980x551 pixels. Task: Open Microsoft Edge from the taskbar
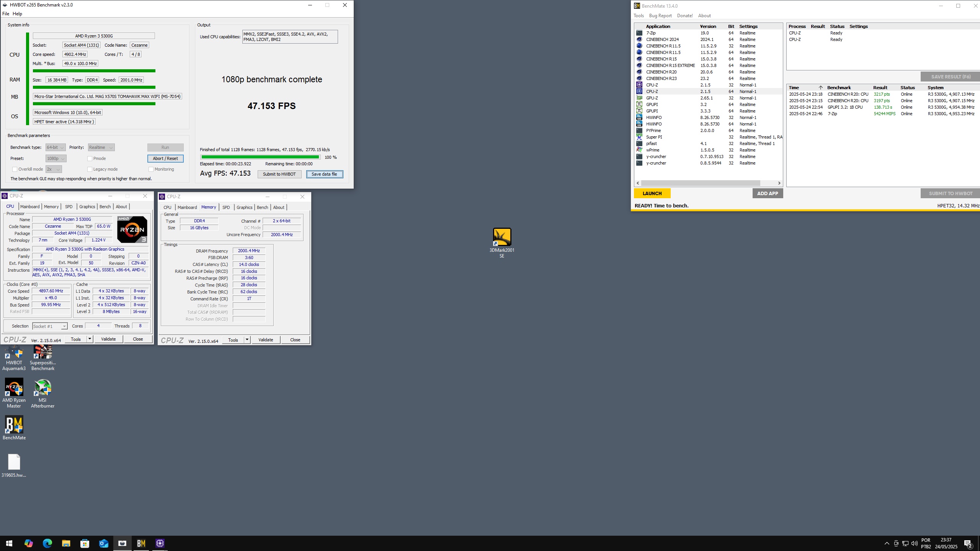tap(47, 543)
